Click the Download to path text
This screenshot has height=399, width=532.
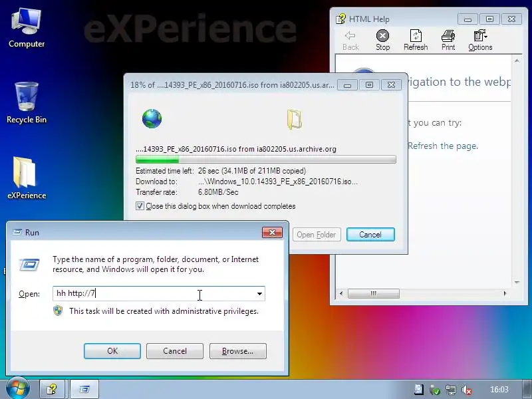pyautogui.click(x=278, y=182)
